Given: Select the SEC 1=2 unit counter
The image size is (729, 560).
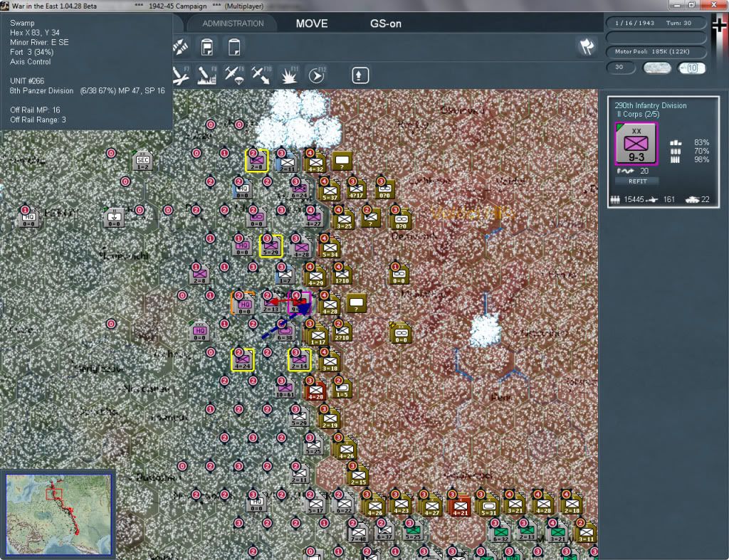Looking at the screenshot, I should coord(142,161).
